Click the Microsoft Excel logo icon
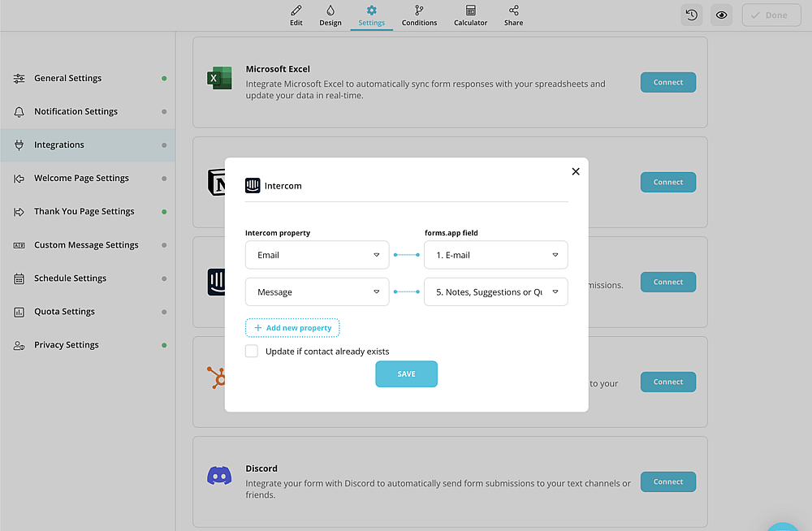Viewport: 812px width, 531px height. coord(219,78)
